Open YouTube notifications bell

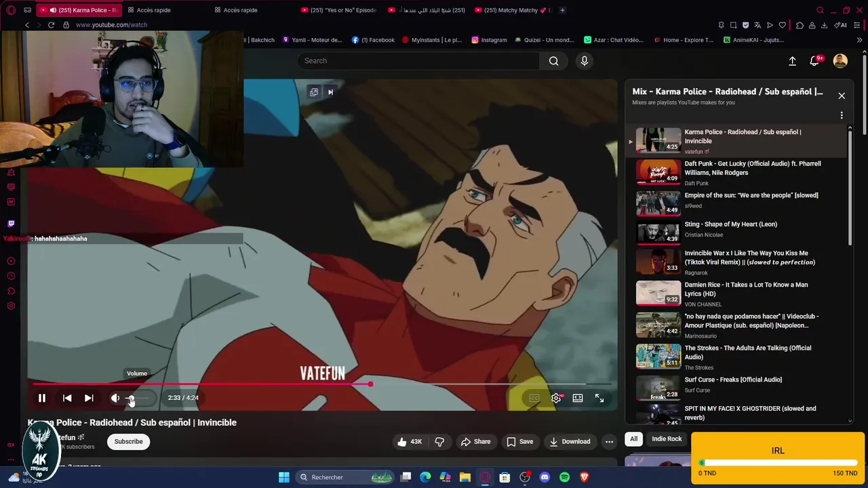(815, 61)
